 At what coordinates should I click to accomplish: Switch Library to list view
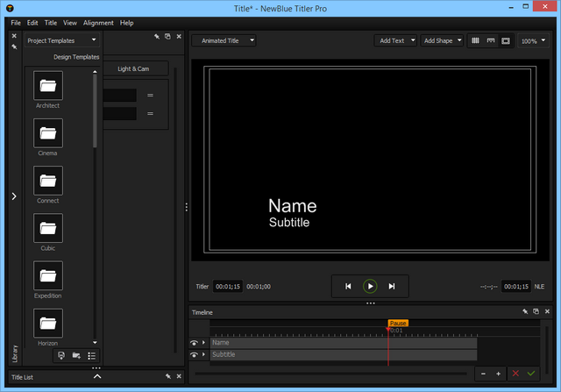tap(91, 355)
